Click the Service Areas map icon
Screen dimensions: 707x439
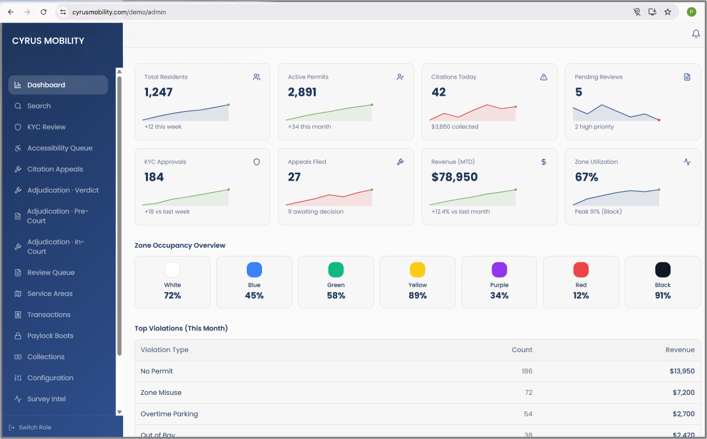click(18, 293)
